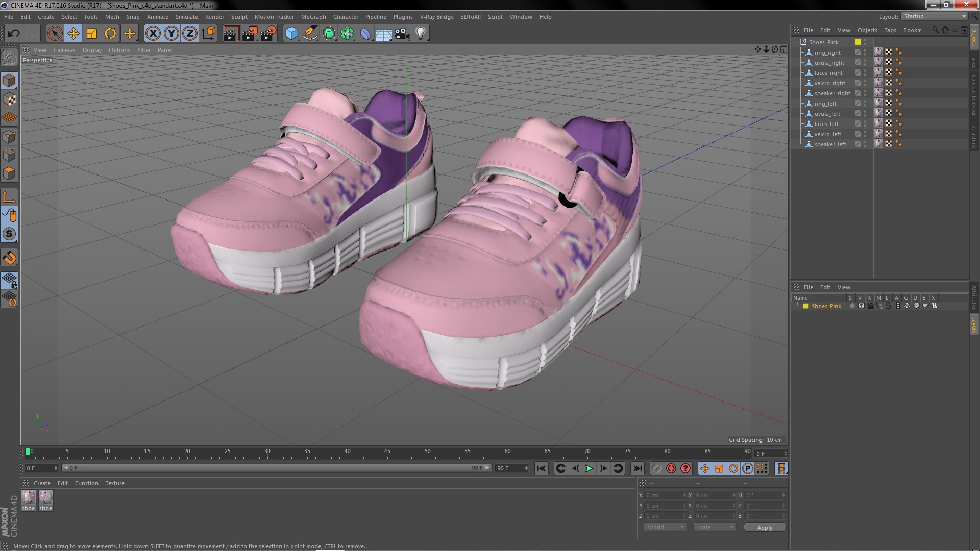The height and width of the screenshot is (551, 980).
Task: Toggle snap magnet icon
Action: [x=9, y=258]
